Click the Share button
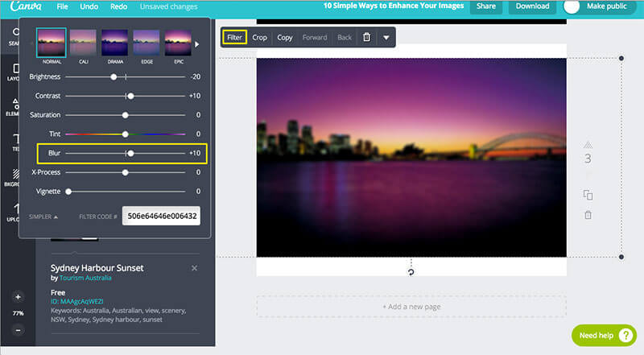This screenshot has width=644, height=355. point(485,6)
